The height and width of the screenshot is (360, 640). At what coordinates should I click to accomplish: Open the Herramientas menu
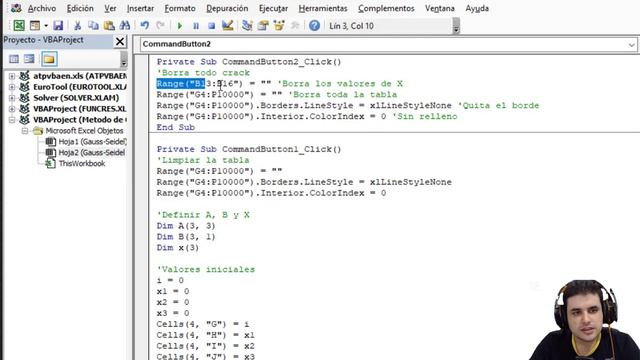coord(323,9)
